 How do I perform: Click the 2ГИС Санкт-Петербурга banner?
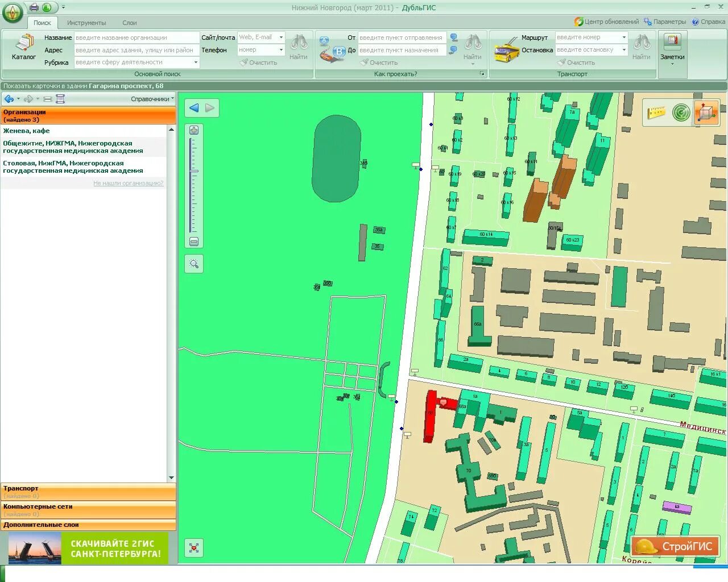88,548
